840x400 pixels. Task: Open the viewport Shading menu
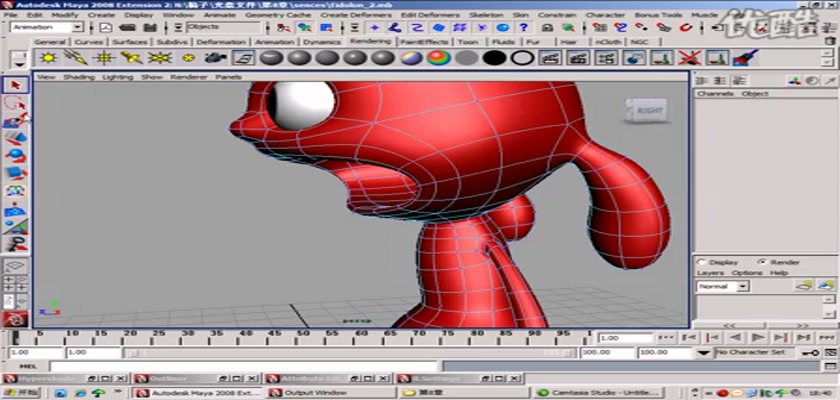79,77
